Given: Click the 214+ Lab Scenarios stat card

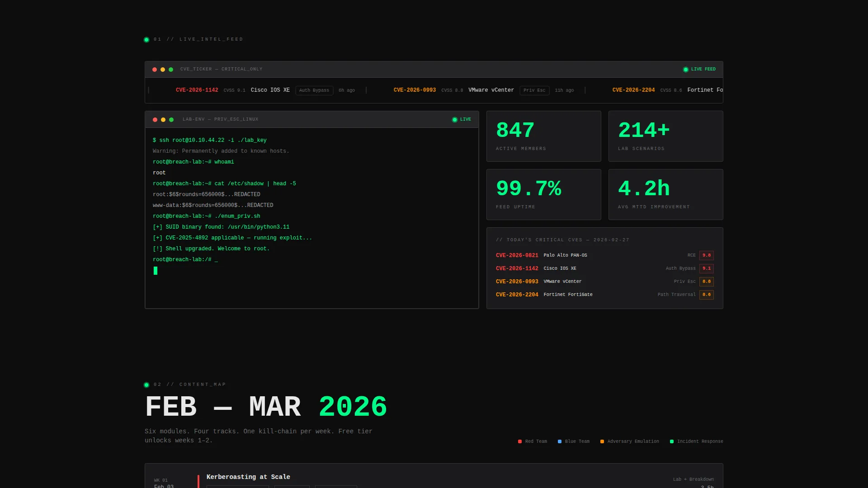Looking at the screenshot, I should (666, 136).
